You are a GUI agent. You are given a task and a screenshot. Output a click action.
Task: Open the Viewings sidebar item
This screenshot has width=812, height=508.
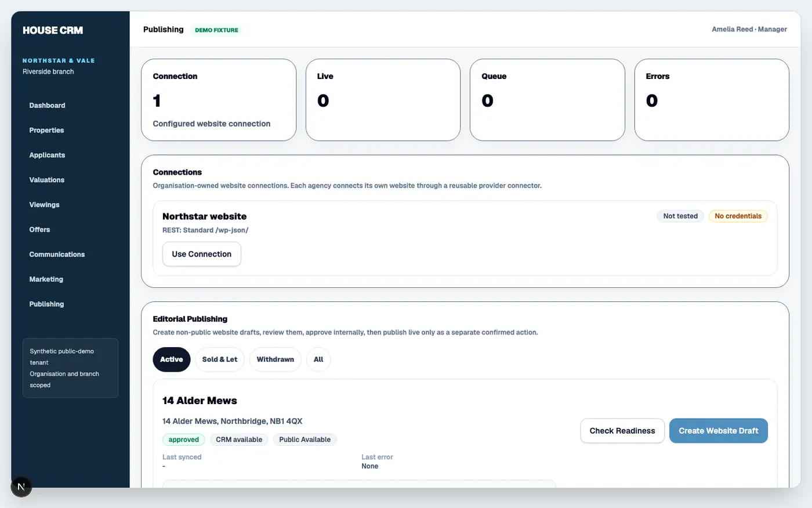click(44, 205)
